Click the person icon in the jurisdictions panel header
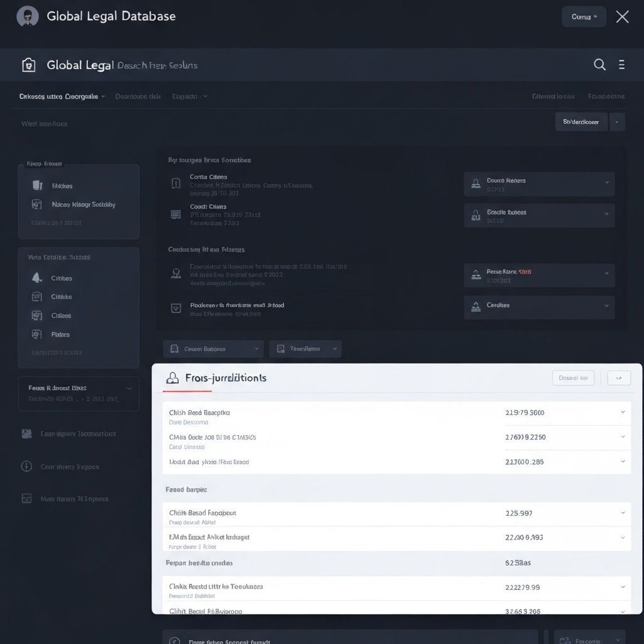 [172, 378]
